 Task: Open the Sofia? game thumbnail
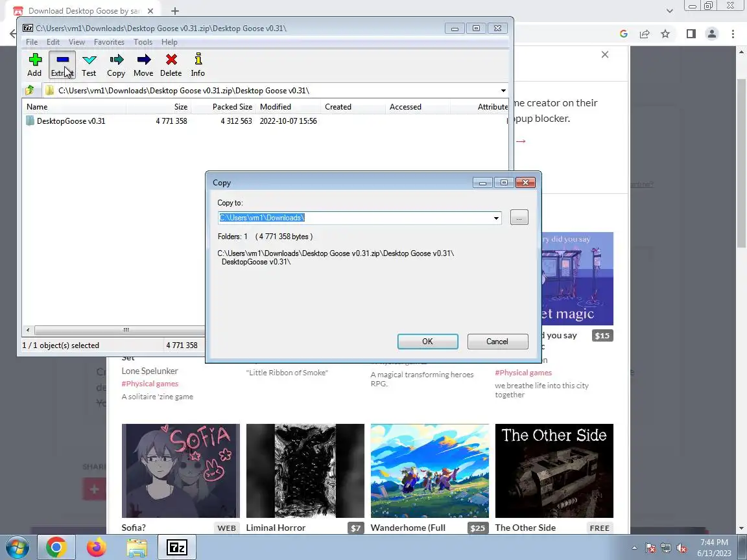coord(180,471)
